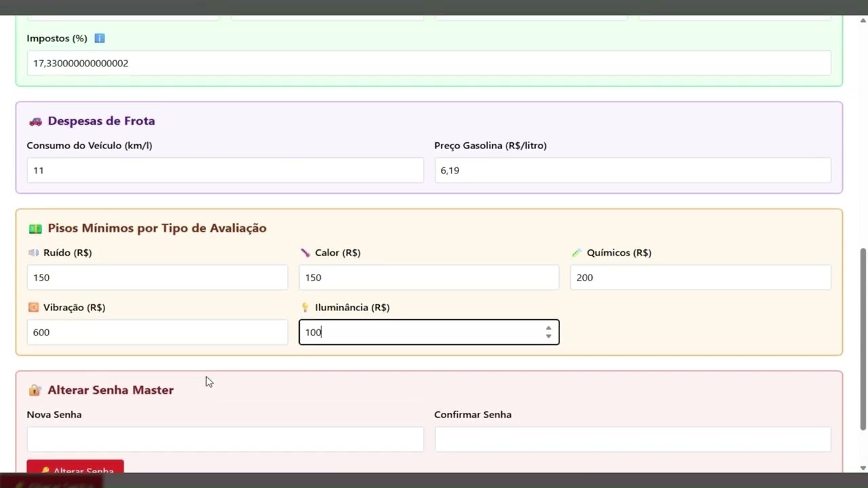
Task: Click the car icon in Despesas de Frota
Action: [x=35, y=121]
